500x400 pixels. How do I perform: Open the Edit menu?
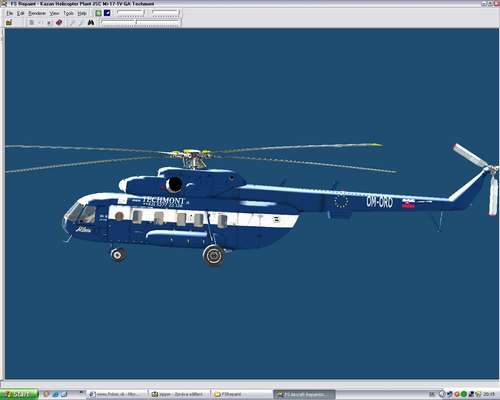(x=21, y=13)
